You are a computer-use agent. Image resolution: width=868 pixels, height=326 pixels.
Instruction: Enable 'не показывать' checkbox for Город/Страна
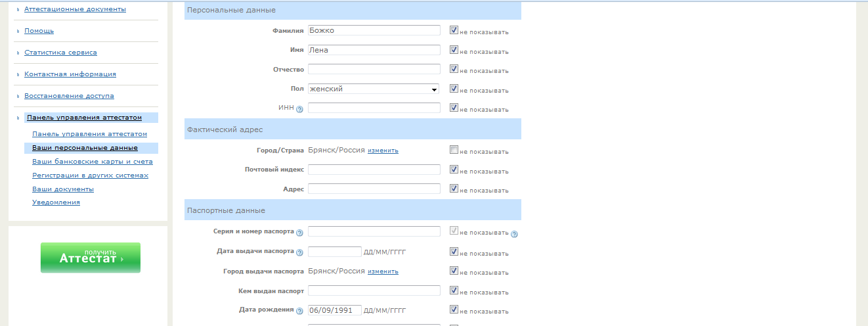click(454, 150)
